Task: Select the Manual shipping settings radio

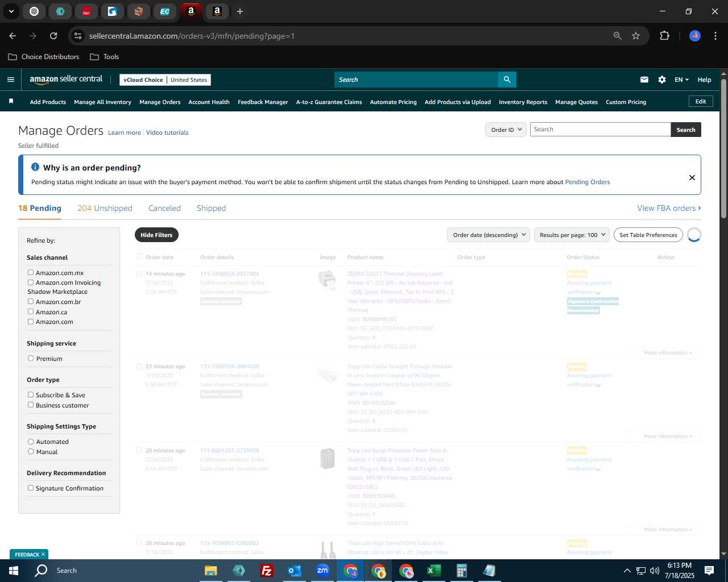Action: pos(31,451)
